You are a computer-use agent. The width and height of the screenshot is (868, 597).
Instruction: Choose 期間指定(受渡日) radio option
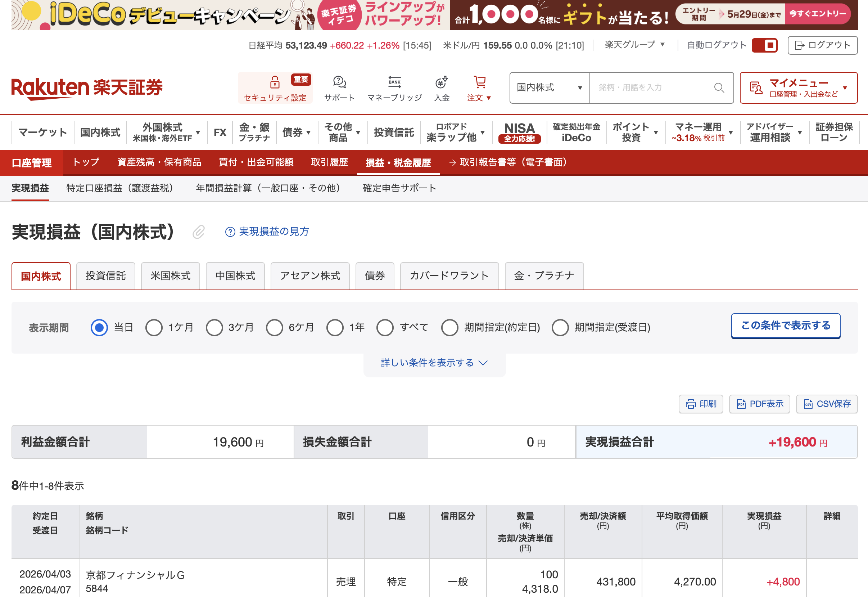point(560,328)
